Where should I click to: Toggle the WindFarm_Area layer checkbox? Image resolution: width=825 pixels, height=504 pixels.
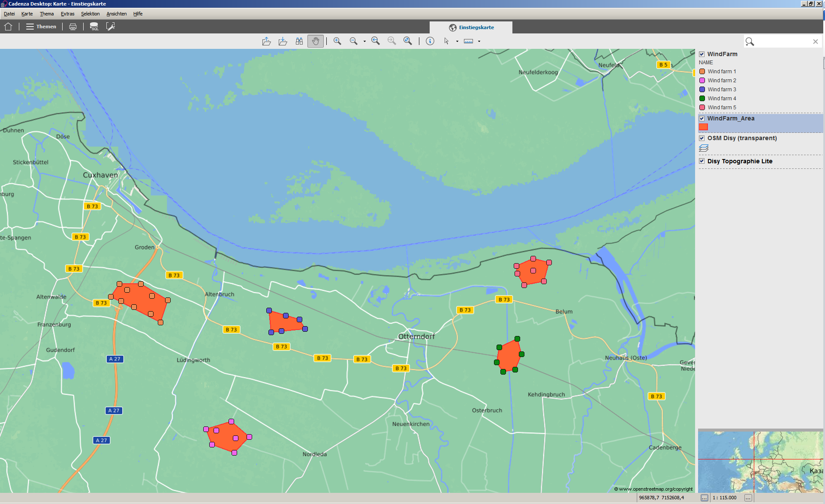point(702,118)
